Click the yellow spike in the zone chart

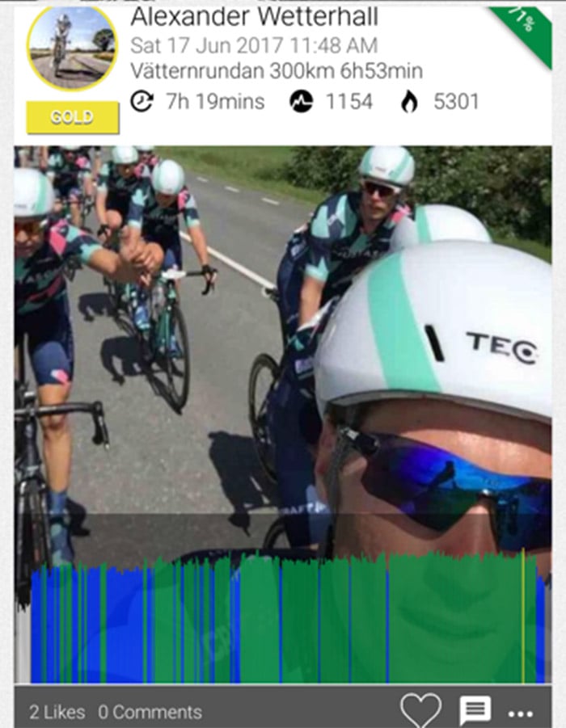coord(523,616)
